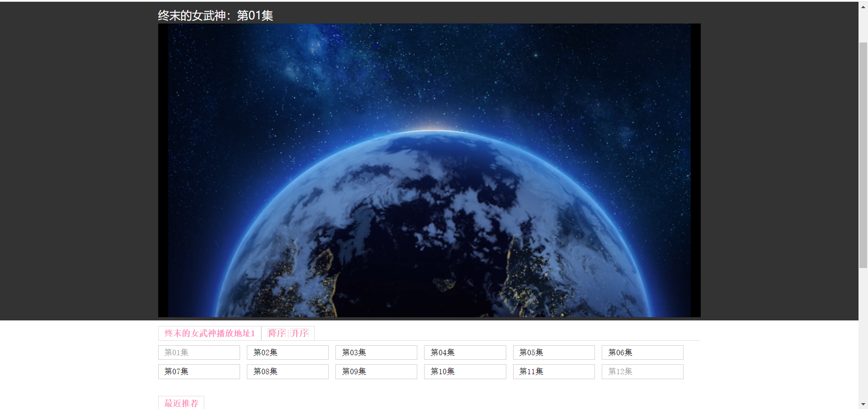
Task: Open the 最近推荐 tab
Action: point(181,403)
